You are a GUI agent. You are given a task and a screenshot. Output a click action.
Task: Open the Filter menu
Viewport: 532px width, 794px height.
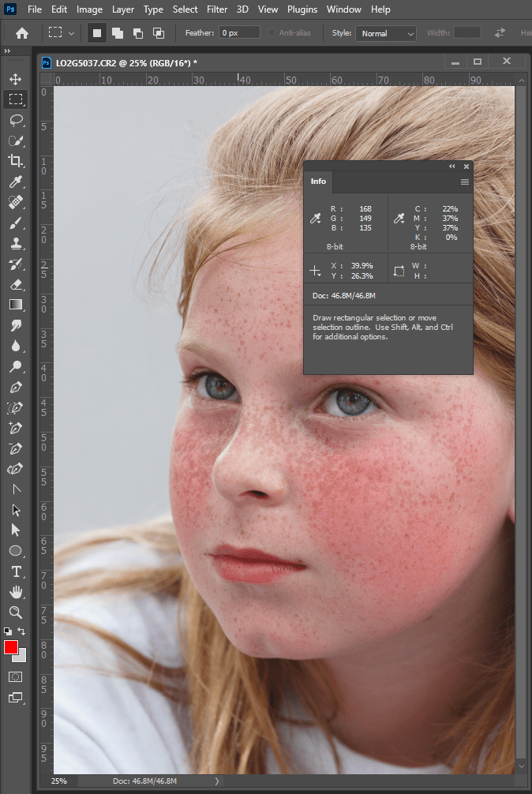point(216,9)
